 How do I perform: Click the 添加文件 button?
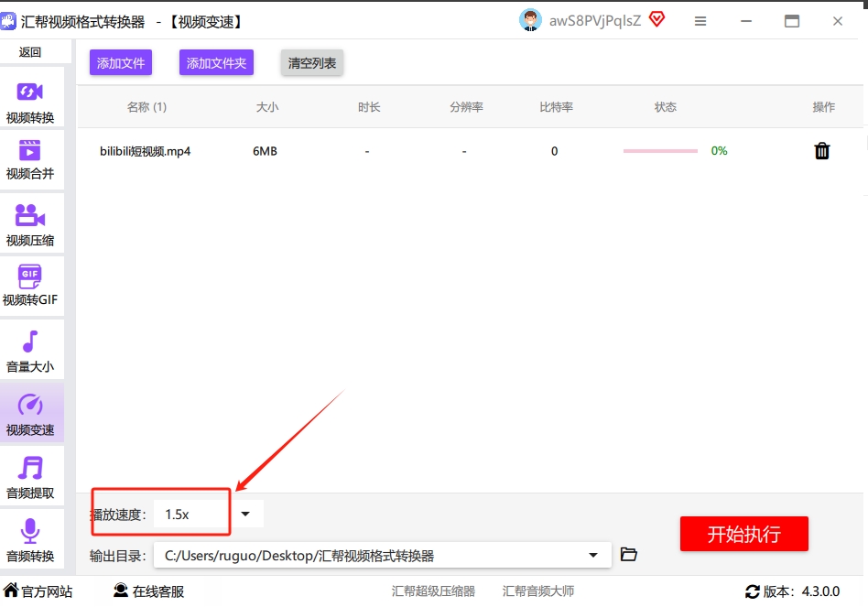pyautogui.click(x=121, y=62)
